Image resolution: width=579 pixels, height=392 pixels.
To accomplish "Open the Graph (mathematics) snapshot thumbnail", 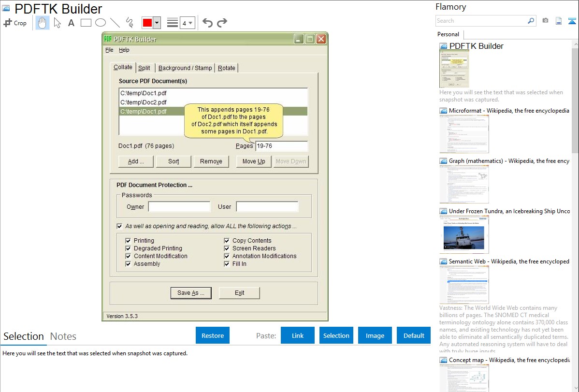I will coord(464,184).
